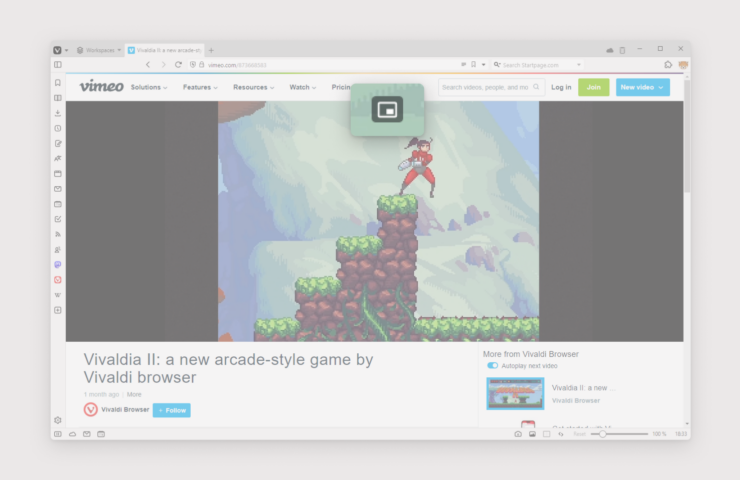Open the History panel
The image size is (740, 480).
click(58, 128)
